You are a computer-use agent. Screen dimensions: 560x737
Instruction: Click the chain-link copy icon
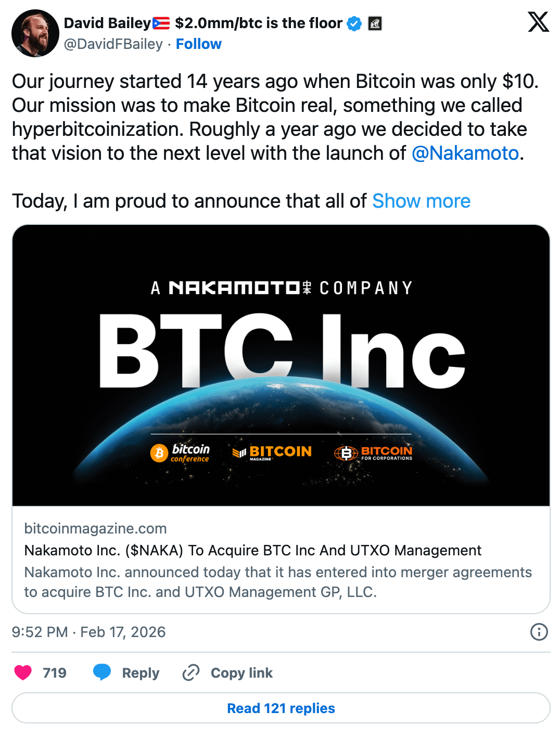coord(191,672)
